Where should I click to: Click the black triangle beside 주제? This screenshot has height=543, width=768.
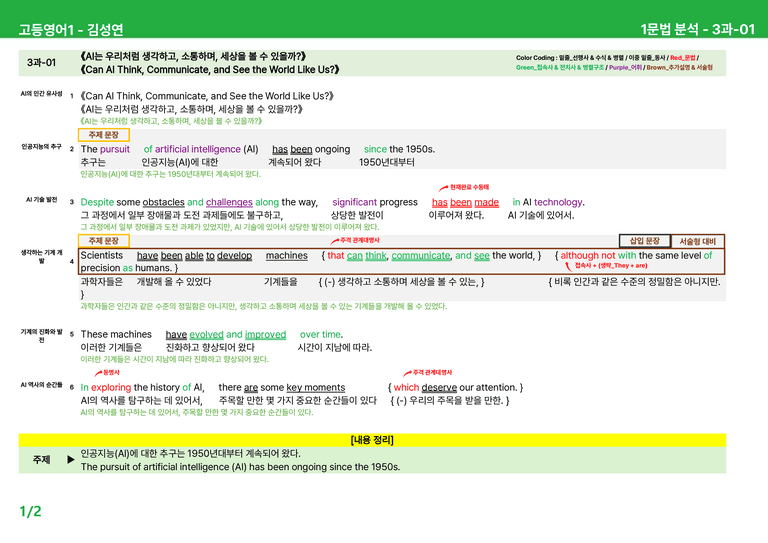point(71,460)
